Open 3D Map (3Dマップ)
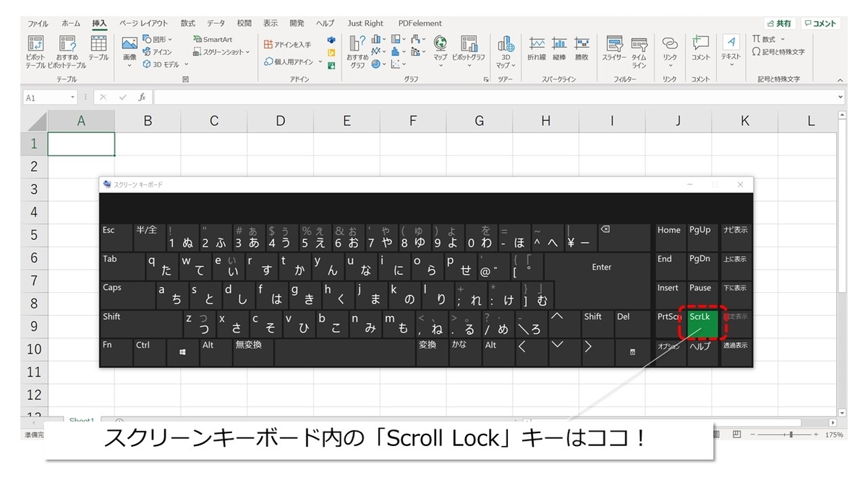 point(506,52)
